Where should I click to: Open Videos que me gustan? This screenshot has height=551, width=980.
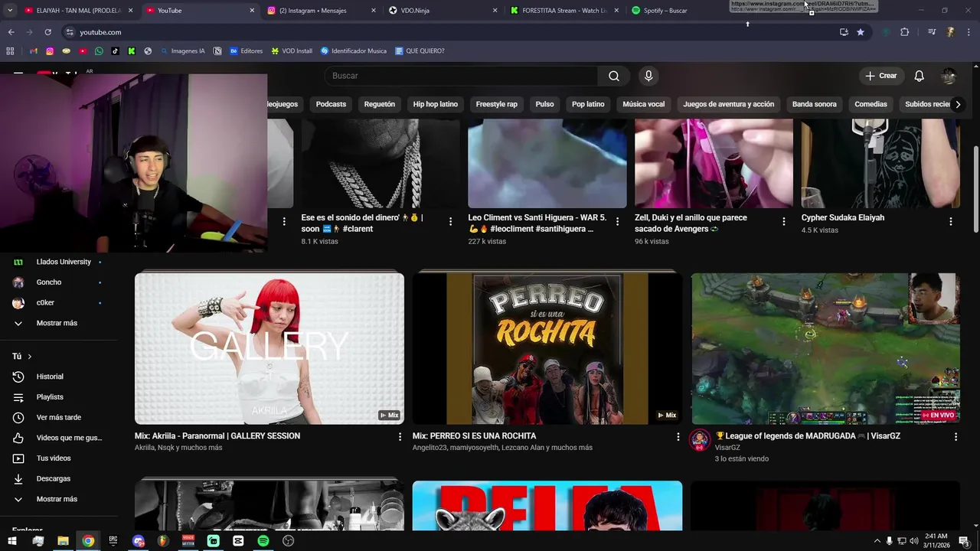point(69,438)
